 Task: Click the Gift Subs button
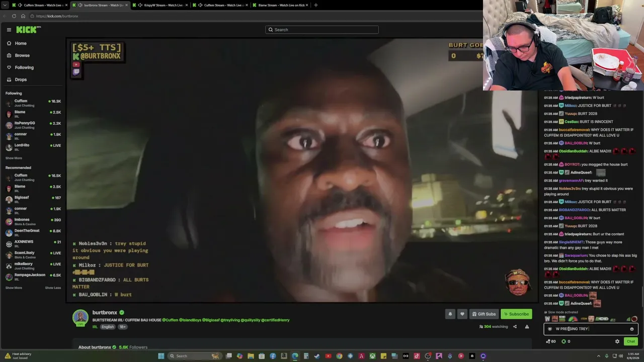[x=484, y=314]
